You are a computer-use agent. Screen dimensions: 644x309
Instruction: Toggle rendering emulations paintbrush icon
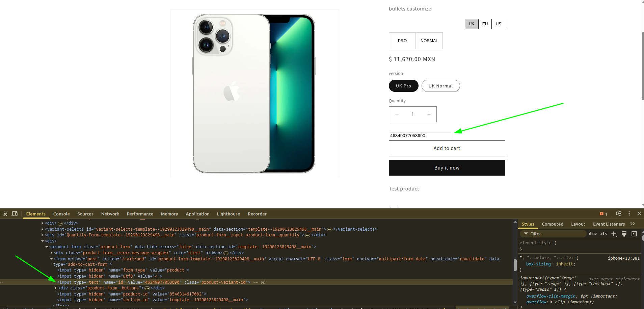[x=624, y=234]
